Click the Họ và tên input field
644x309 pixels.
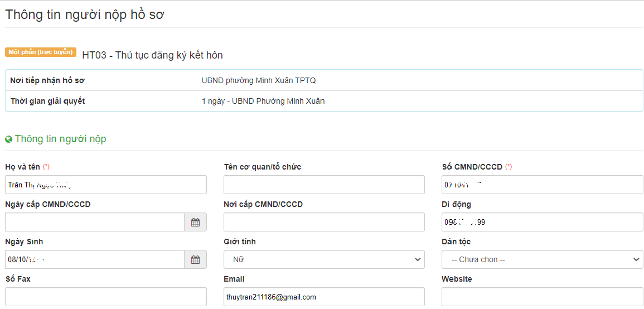tap(106, 185)
